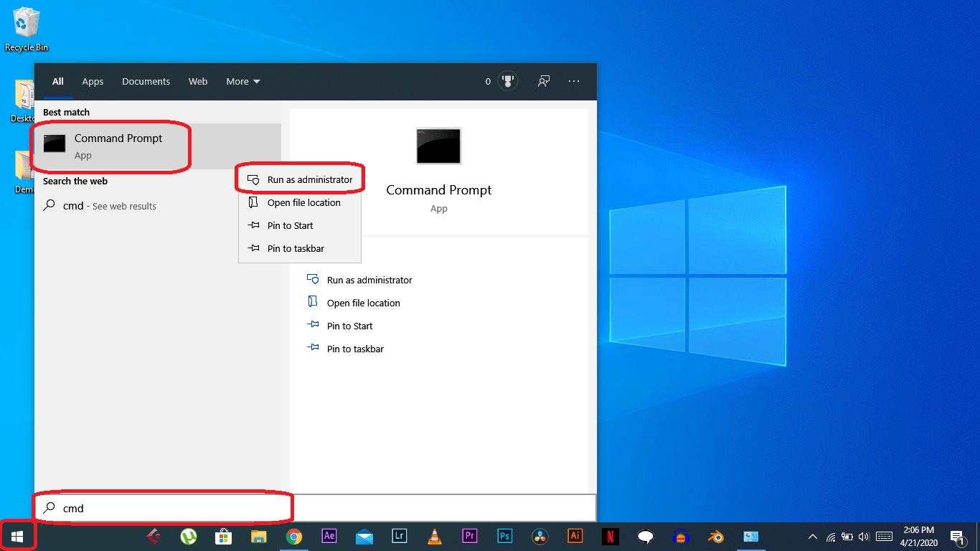
Task: Open VLC media player from the taskbar
Action: pos(434,536)
